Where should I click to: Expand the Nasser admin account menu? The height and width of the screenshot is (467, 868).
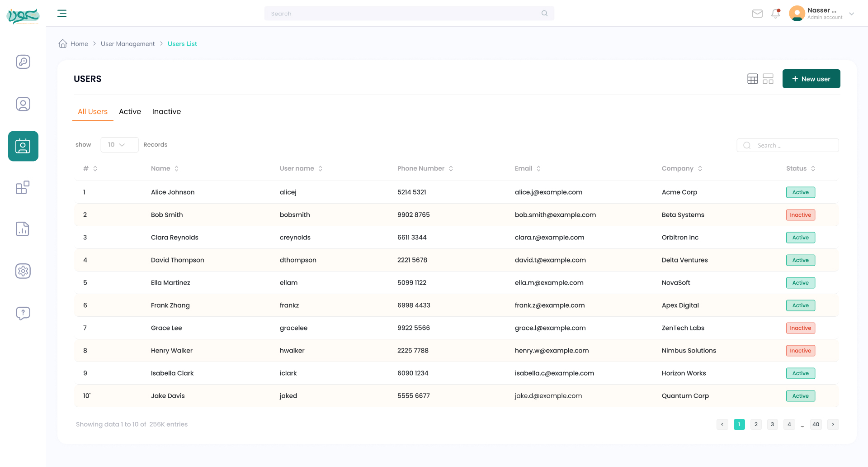click(x=821, y=14)
